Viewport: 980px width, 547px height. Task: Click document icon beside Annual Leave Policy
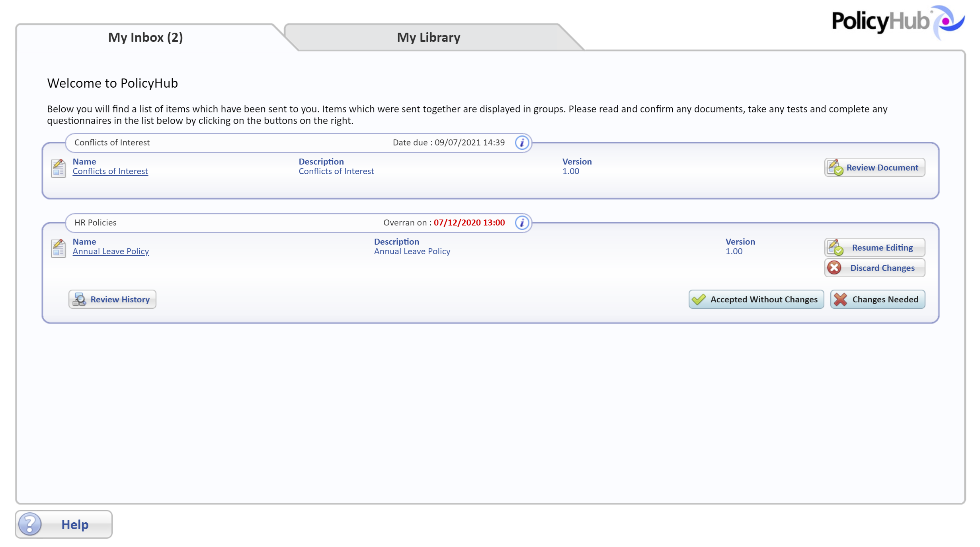click(59, 248)
